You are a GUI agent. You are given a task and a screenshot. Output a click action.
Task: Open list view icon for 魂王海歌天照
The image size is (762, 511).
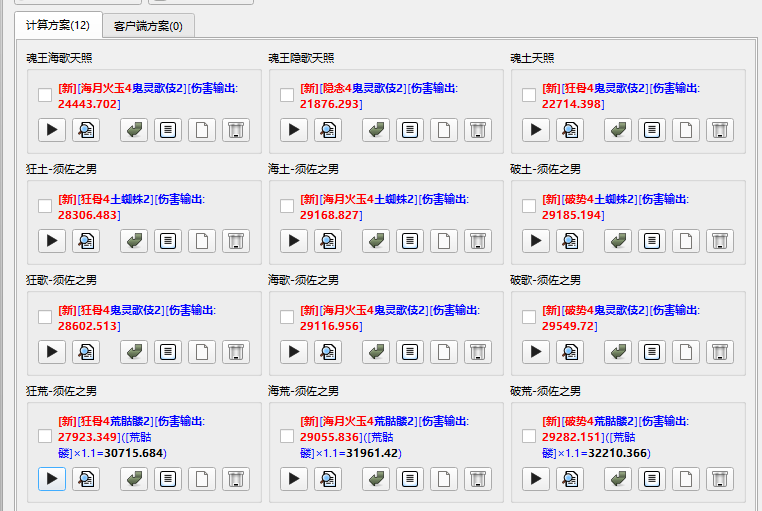(168, 130)
